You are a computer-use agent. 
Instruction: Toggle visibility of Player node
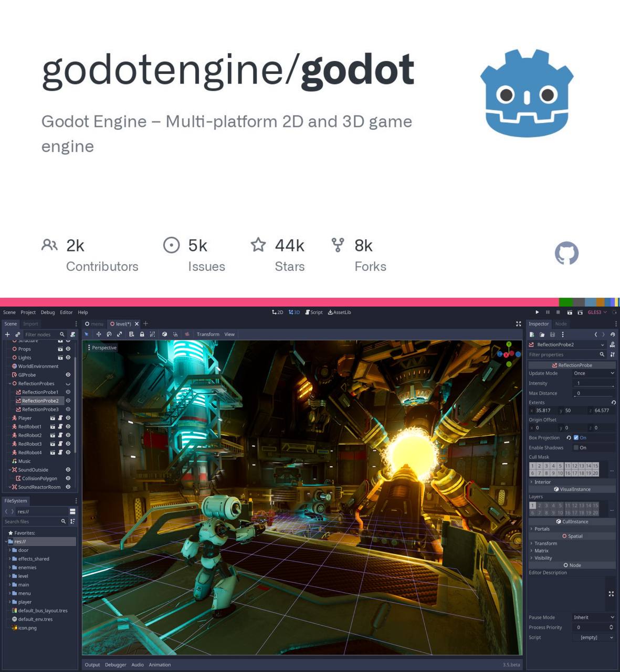(68, 418)
